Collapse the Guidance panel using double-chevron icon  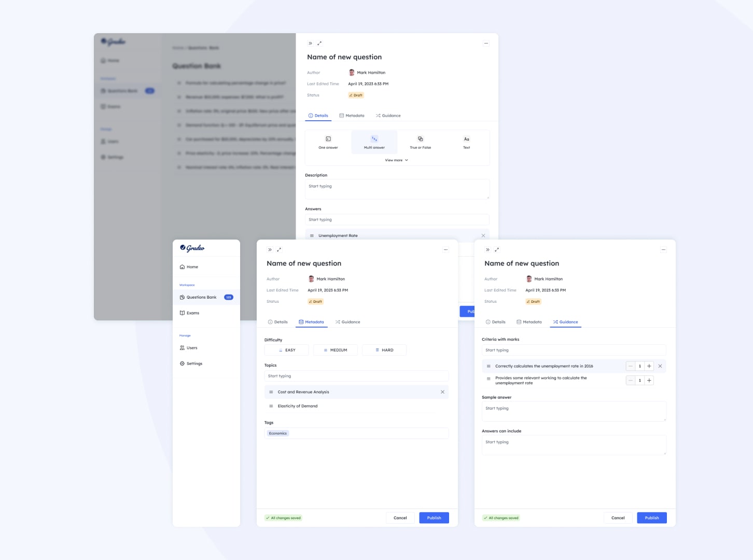pos(487,250)
